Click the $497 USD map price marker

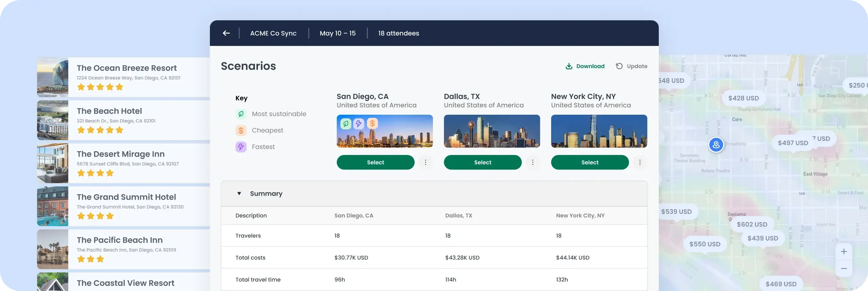click(x=793, y=143)
